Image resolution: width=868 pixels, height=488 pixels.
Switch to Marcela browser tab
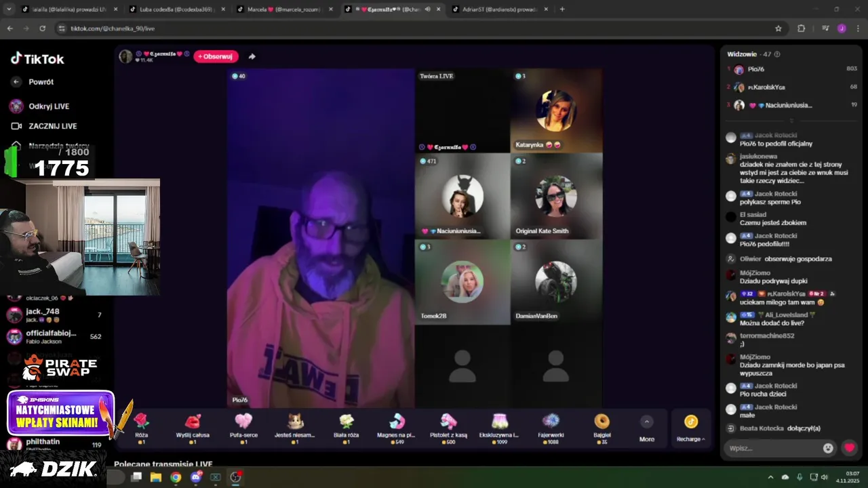tap(283, 9)
